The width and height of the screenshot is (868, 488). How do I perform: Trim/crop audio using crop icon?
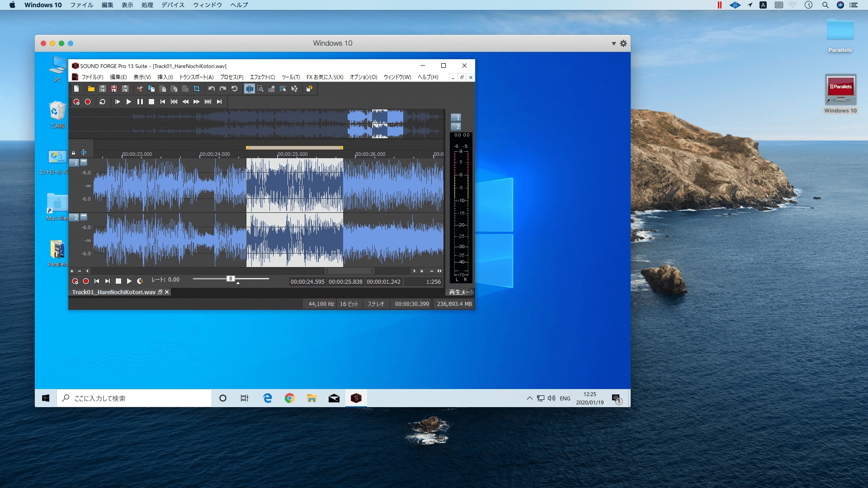pyautogui.click(x=197, y=89)
